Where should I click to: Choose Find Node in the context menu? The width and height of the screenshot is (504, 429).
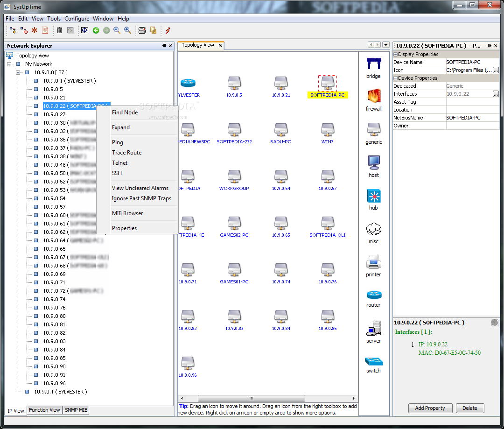(x=125, y=112)
